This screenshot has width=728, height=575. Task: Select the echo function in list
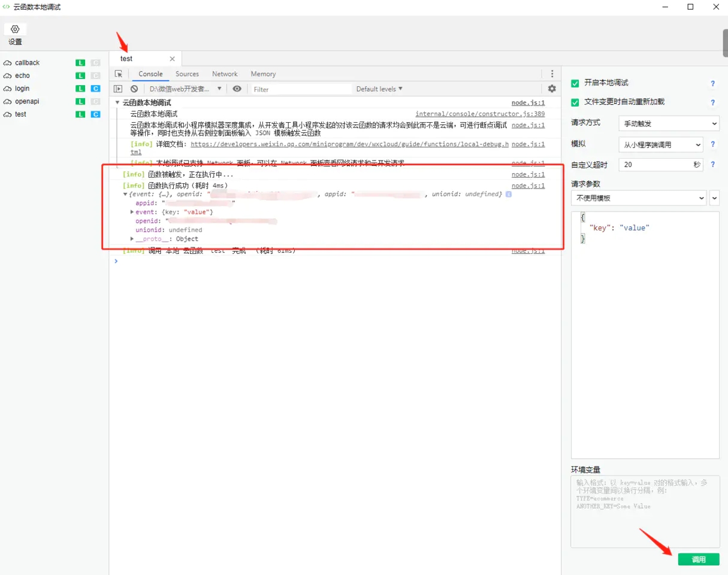tap(23, 76)
